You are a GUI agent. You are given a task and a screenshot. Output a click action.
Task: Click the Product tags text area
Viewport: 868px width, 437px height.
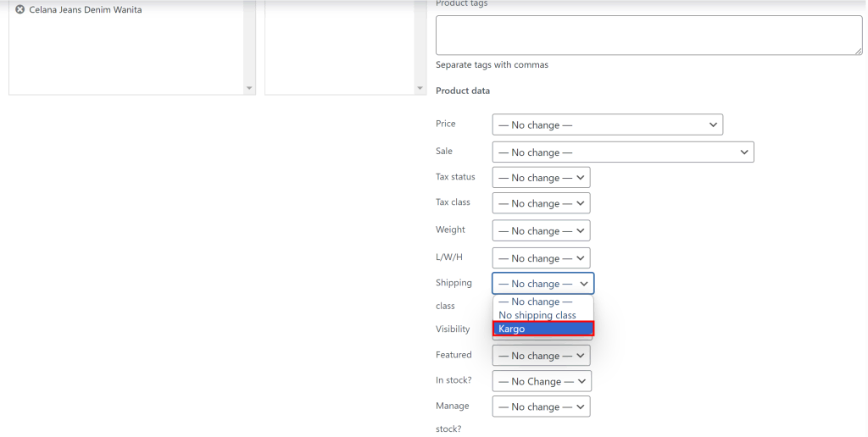tap(648, 36)
